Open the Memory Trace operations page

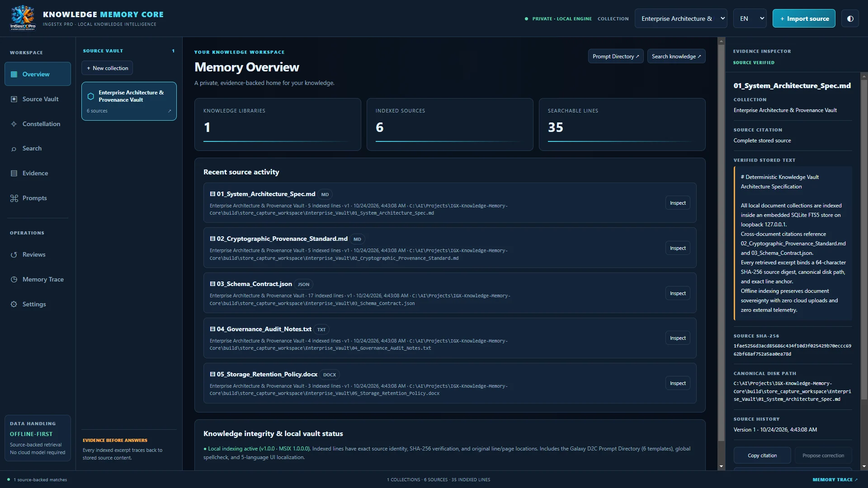click(x=38, y=280)
